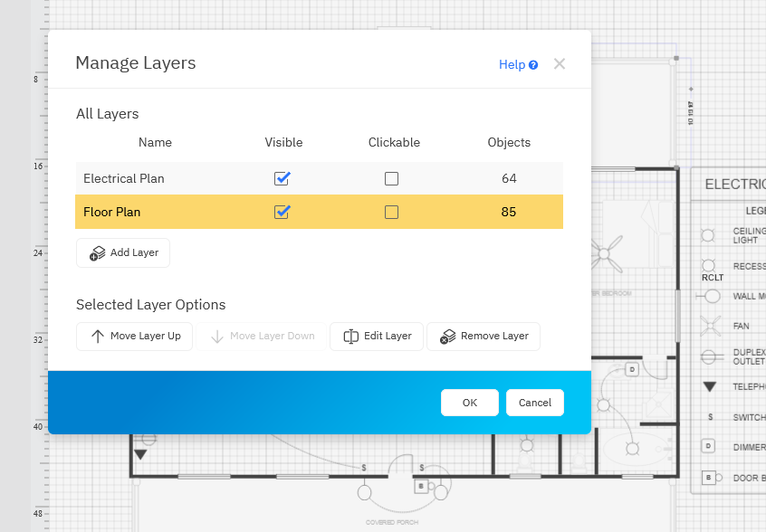The image size is (766, 532).
Task: Select the Floor Plan layer row
Action: tap(112, 212)
